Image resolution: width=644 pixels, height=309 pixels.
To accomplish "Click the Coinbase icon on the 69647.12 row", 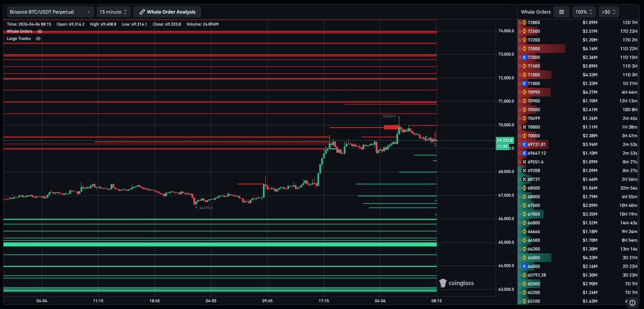I will pos(524,153).
